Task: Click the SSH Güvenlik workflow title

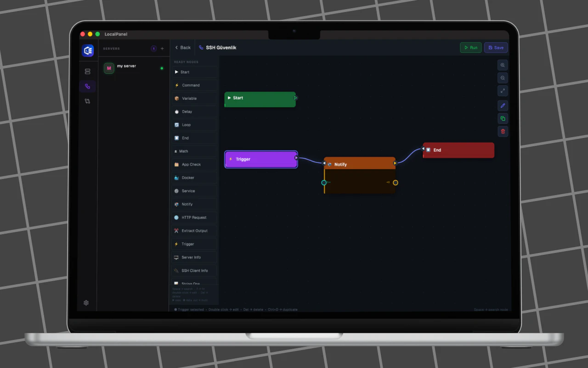Action: click(221, 48)
